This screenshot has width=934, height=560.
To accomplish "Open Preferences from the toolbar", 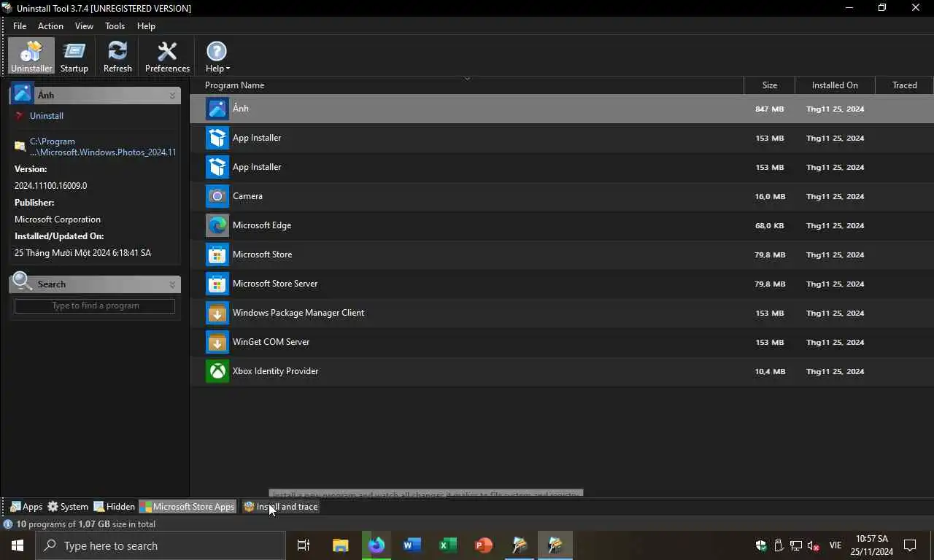I will point(167,56).
